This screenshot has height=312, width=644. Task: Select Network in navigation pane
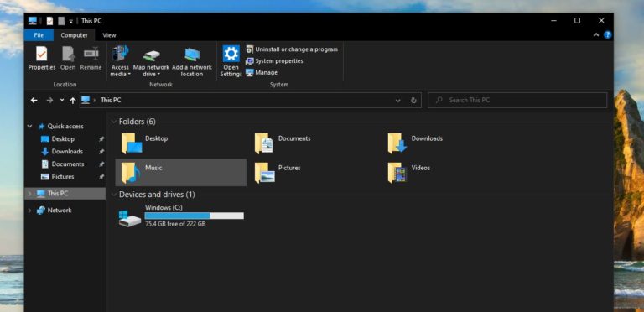60,211
